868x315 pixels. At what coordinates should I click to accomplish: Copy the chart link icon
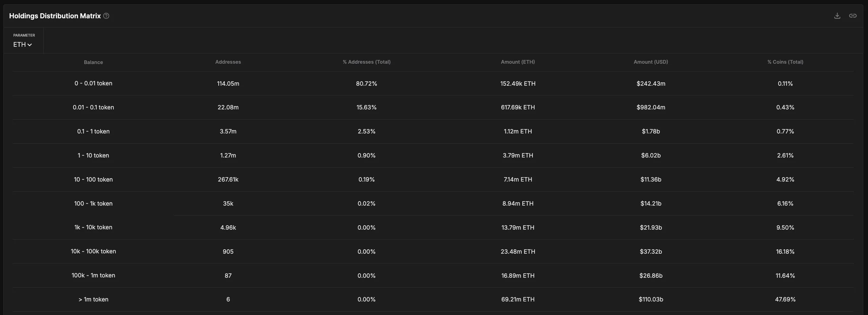[x=853, y=16]
